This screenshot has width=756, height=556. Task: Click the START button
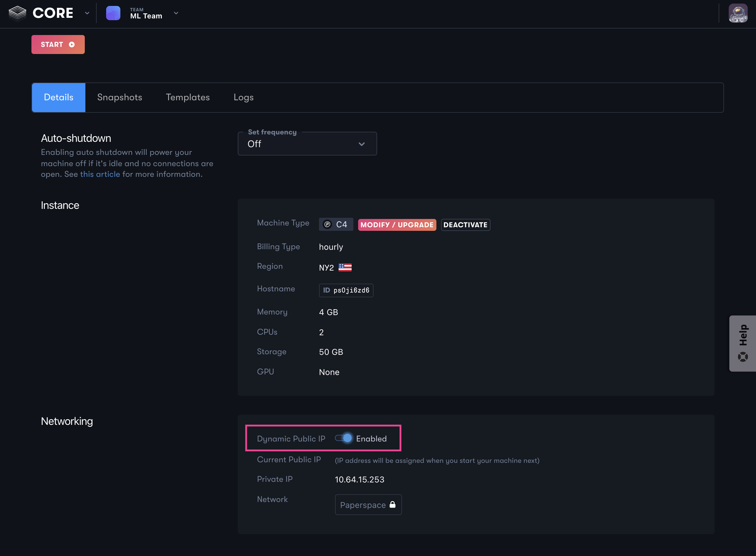point(58,45)
